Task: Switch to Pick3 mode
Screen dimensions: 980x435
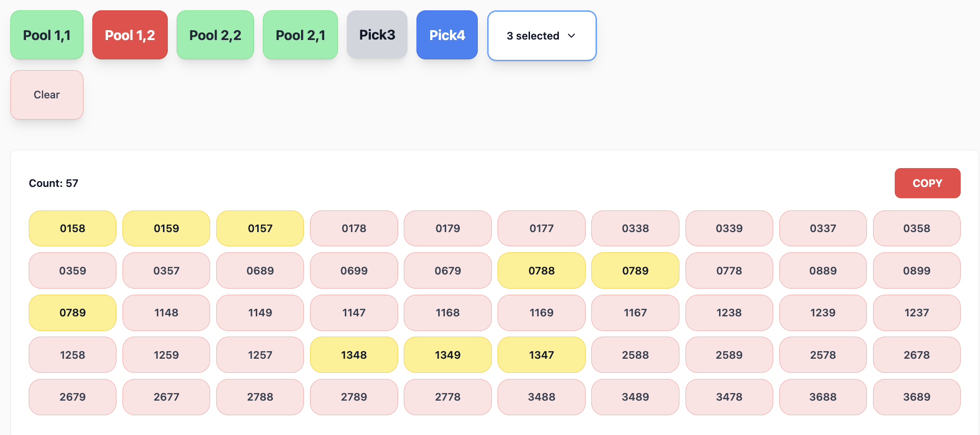Action: click(377, 35)
